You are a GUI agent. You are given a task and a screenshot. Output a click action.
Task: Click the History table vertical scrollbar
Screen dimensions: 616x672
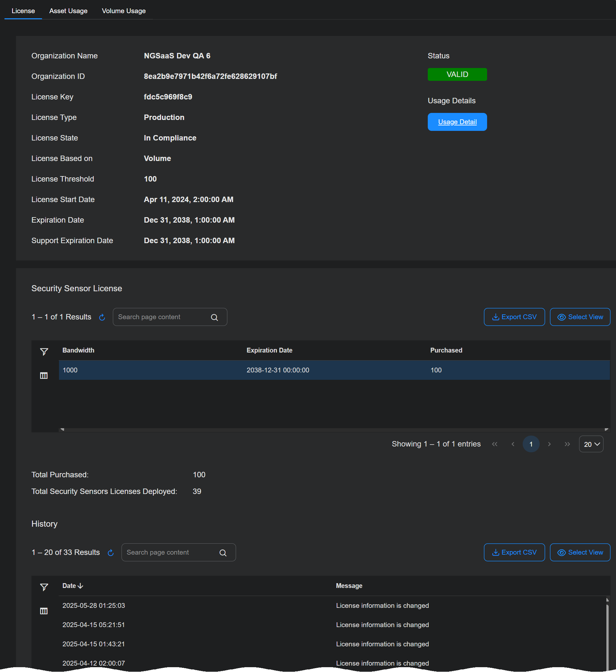click(x=607, y=634)
